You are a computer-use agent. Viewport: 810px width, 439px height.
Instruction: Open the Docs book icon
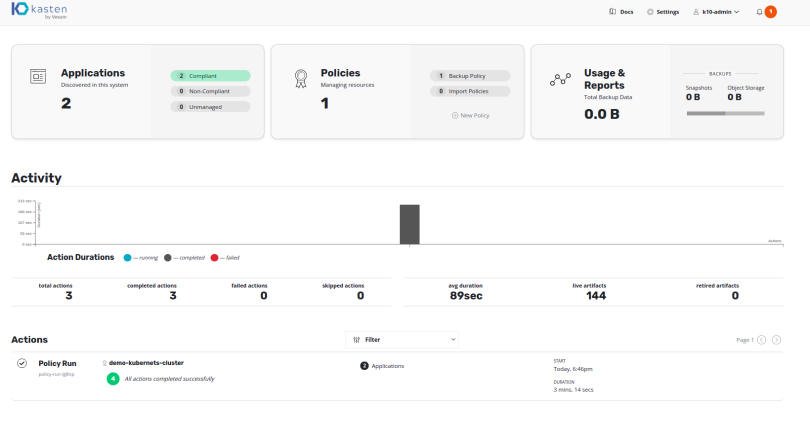click(612, 11)
